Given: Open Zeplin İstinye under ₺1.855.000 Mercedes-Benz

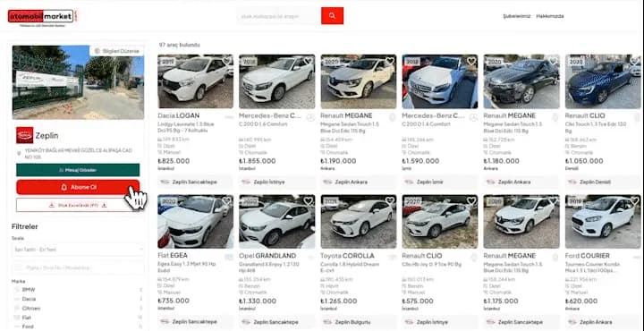Looking at the screenshot, I should click(276, 182).
